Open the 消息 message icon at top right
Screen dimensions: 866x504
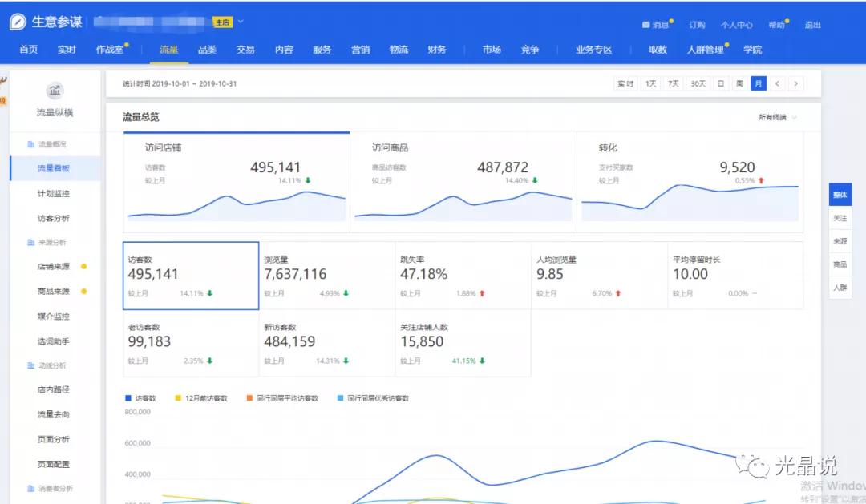(646, 24)
